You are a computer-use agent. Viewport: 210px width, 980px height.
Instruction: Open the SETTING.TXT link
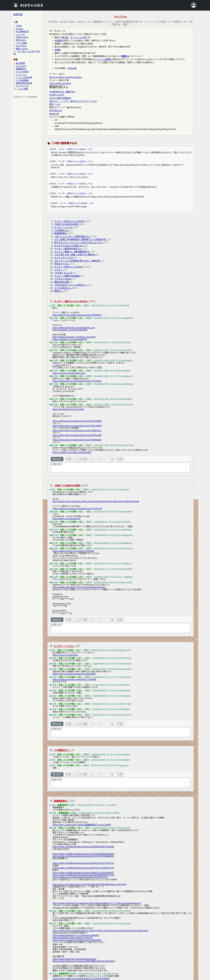tap(56, 111)
